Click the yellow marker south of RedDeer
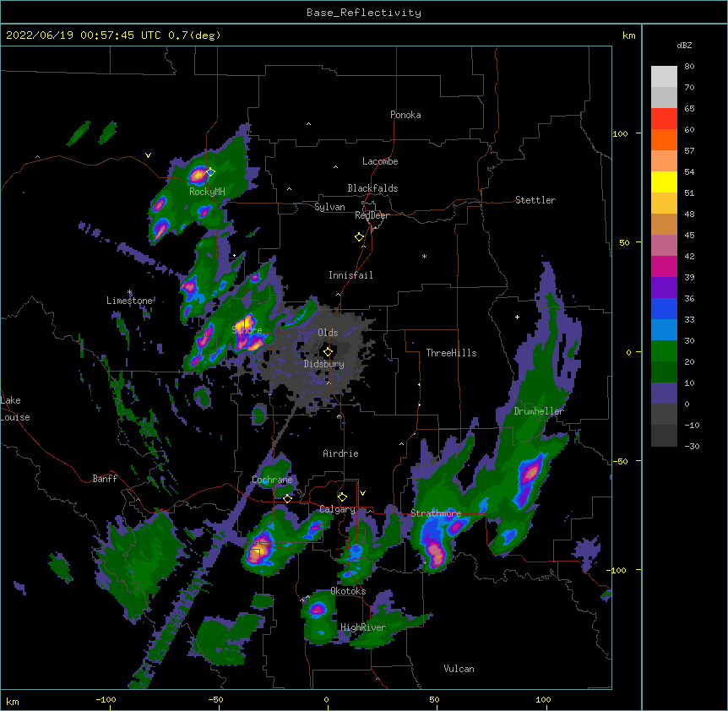Screen dimensions: 728x711 (x=359, y=237)
